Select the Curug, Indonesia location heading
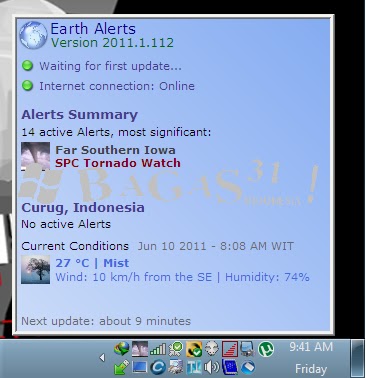 [83, 208]
